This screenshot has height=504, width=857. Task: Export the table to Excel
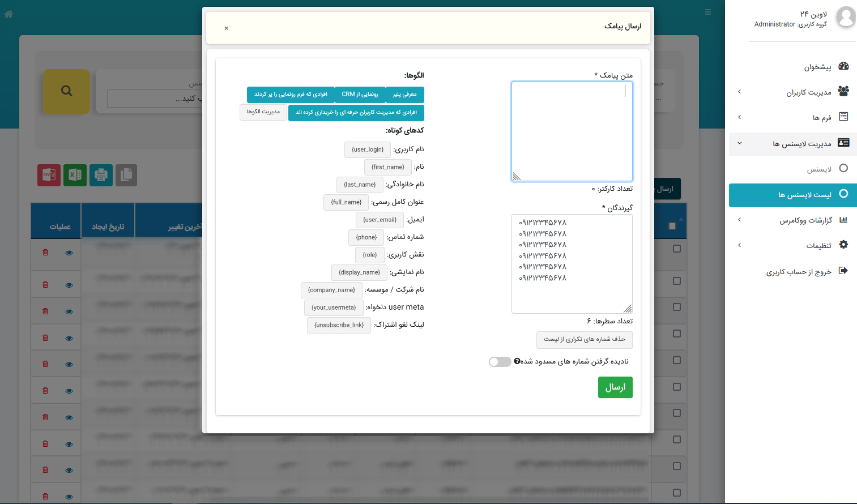pyautogui.click(x=74, y=175)
